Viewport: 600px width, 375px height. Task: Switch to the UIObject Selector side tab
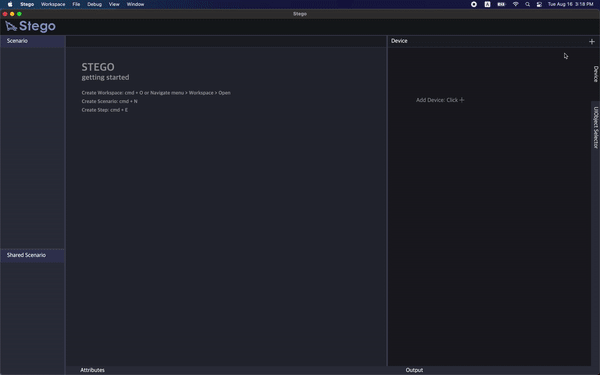pos(595,127)
